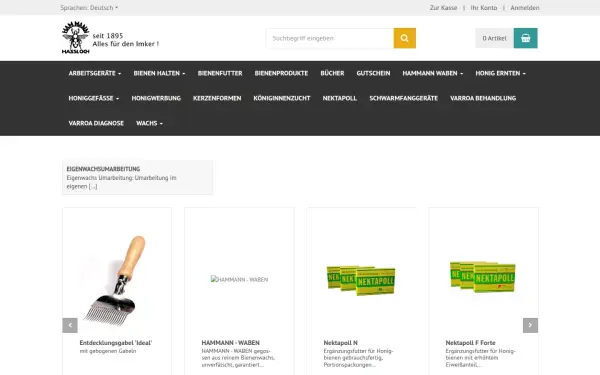Open the Eigenwachsumarbeitung info box
This screenshot has height=375, width=600.
pos(137,178)
